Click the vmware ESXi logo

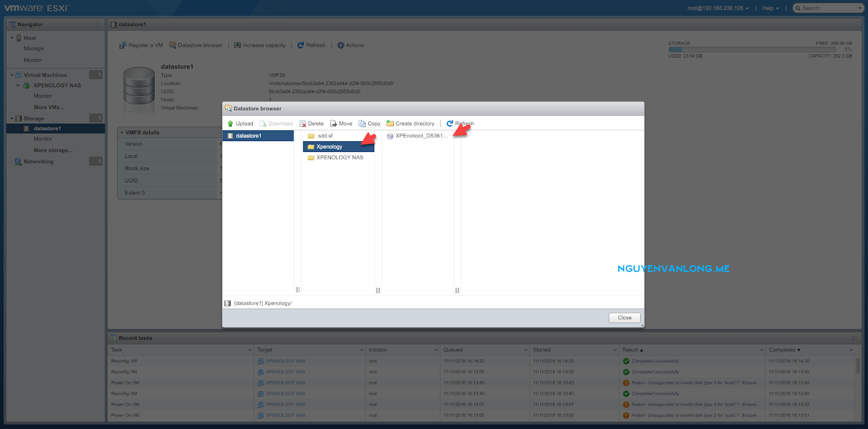click(37, 8)
